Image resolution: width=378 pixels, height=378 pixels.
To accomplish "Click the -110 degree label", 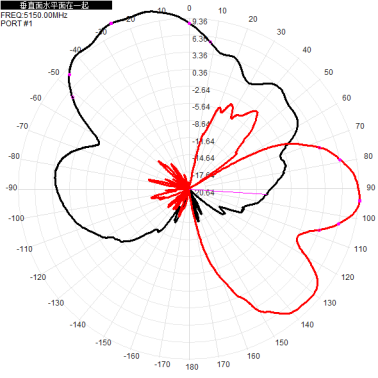I will (24, 249).
